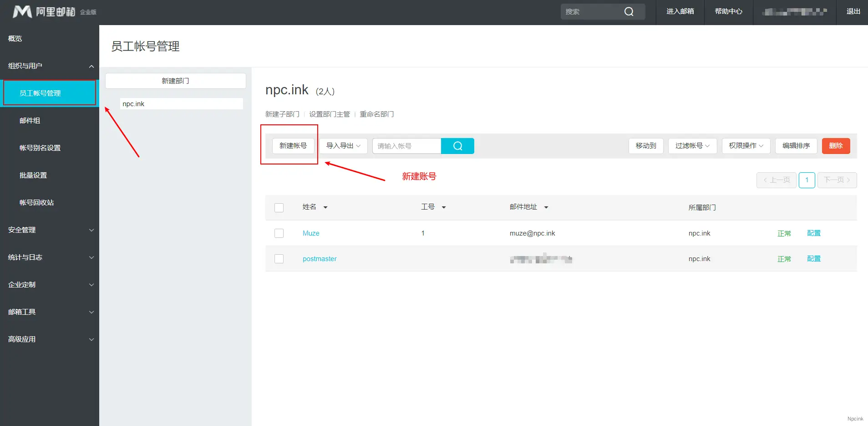Sort by 姓名 column arrow
This screenshot has width=868, height=426.
[x=325, y=207]
